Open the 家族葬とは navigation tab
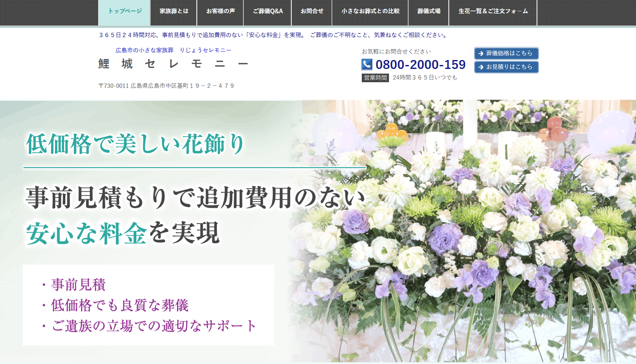Viewport: 636px width, 364px height. point(174,10)
